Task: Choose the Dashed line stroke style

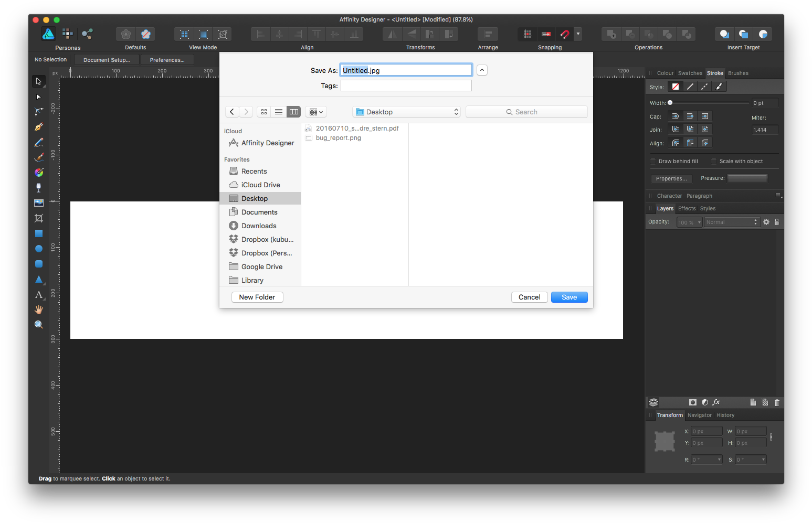Action: (704, 87)
